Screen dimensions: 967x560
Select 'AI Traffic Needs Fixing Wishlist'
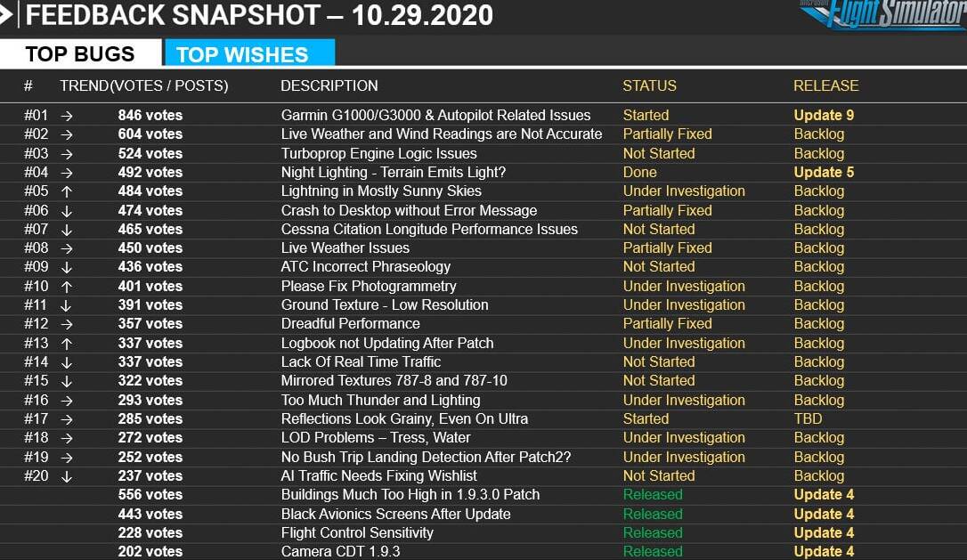click(378, 476)
